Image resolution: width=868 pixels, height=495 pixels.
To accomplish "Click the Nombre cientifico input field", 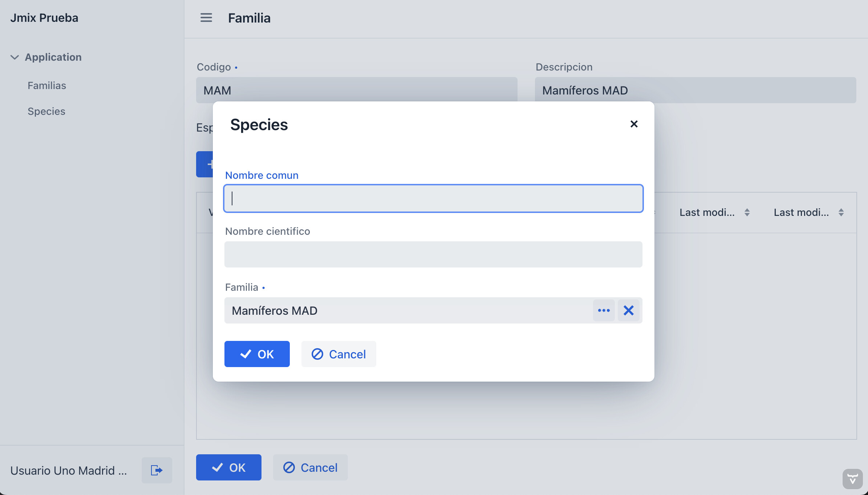I will pyautogui.click(x=433, y=254).
